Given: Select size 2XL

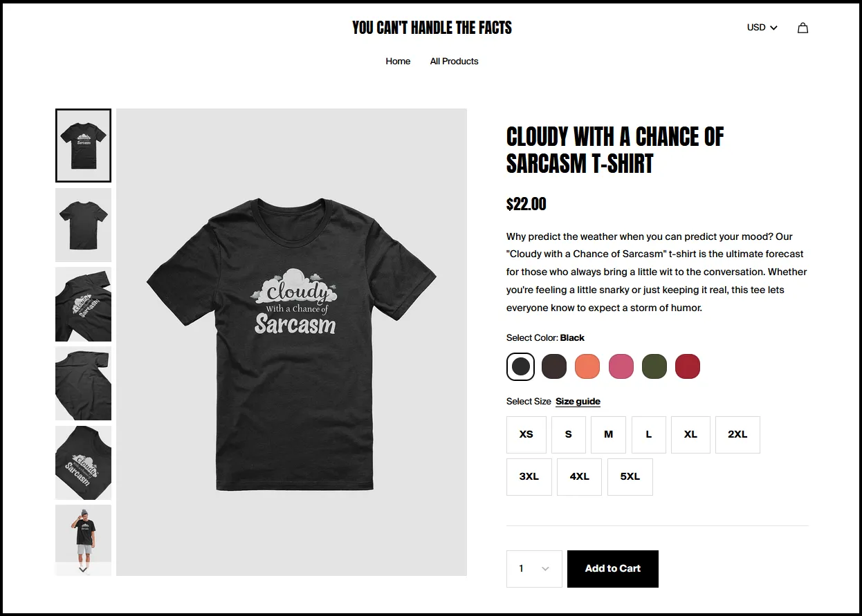Looking at the screenshot, I should [737, 435].
